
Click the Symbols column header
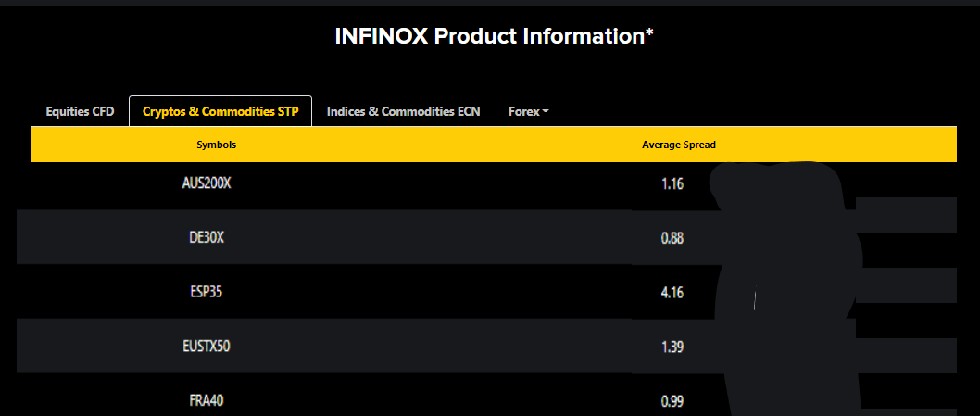[216, 145]
